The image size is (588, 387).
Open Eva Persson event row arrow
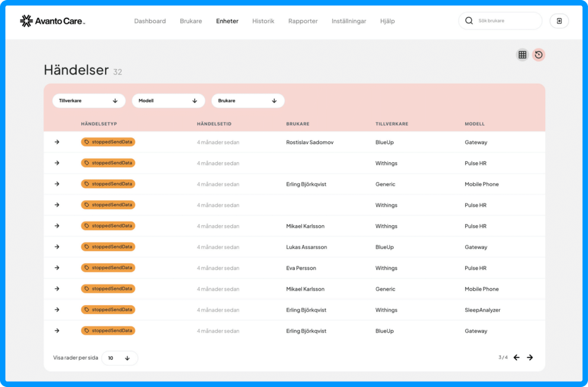coord(57,268)
